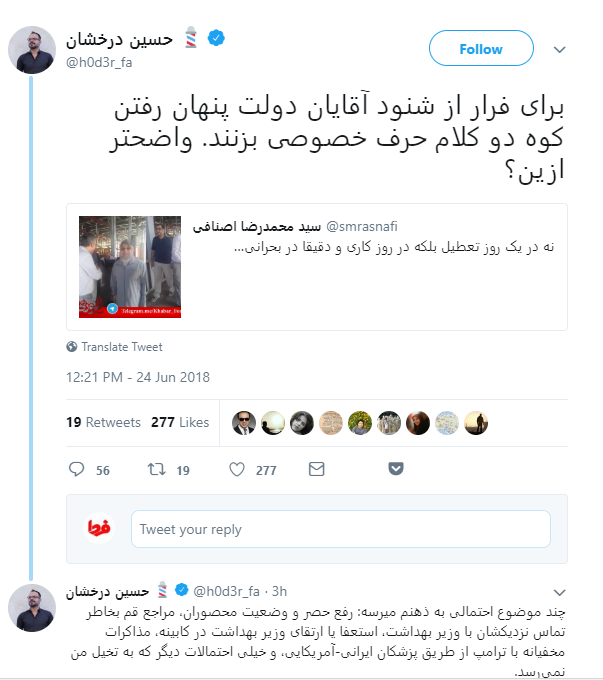Follow the @h0d3r_fa account

coord(481,49)
